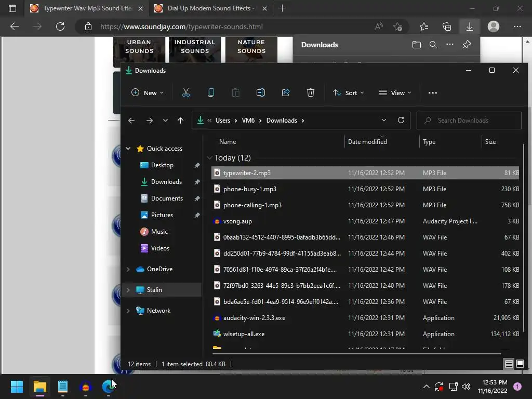Go back in File Explorer navigation
This screenshot has width=532, height=399.
coord(131,121)
